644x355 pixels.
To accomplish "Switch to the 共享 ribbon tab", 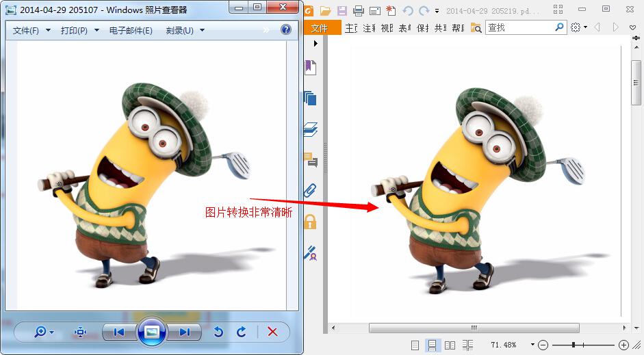I will coord(440,28).
